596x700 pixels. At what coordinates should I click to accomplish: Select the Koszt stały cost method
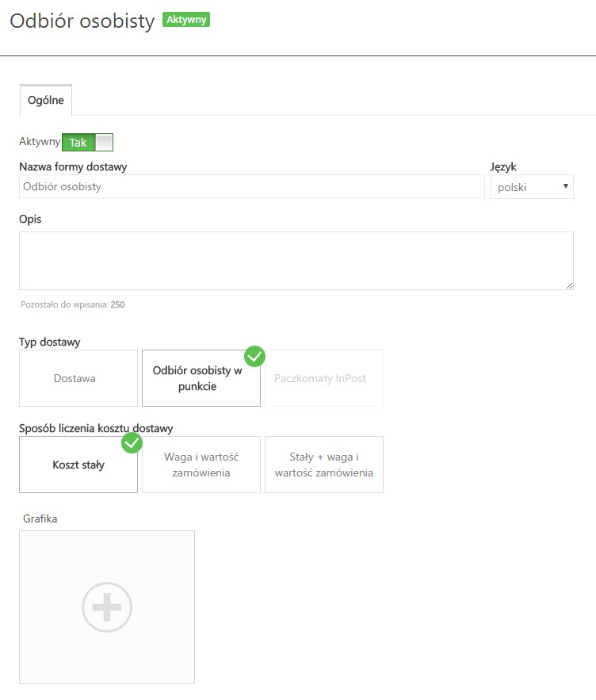[x=78, y=465]
